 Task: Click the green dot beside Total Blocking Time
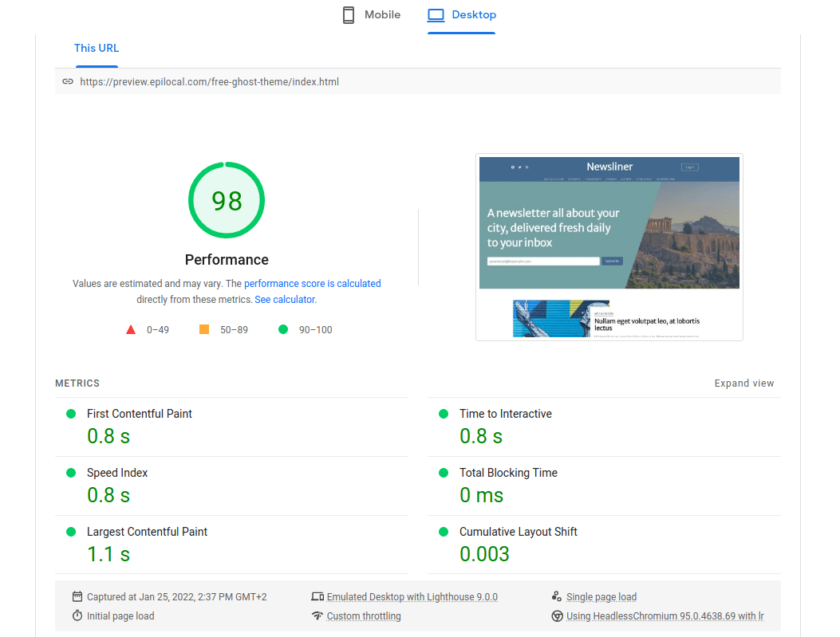444,473
